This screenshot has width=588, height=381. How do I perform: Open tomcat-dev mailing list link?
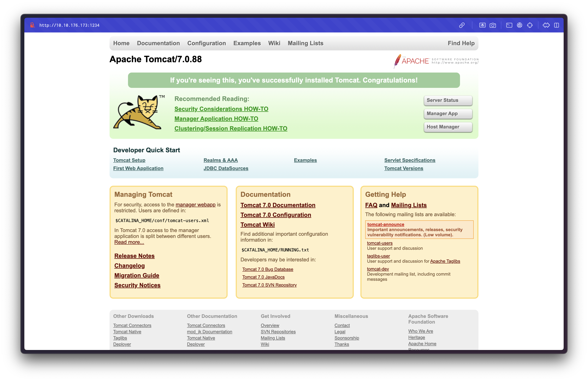(x=378, y=269)
